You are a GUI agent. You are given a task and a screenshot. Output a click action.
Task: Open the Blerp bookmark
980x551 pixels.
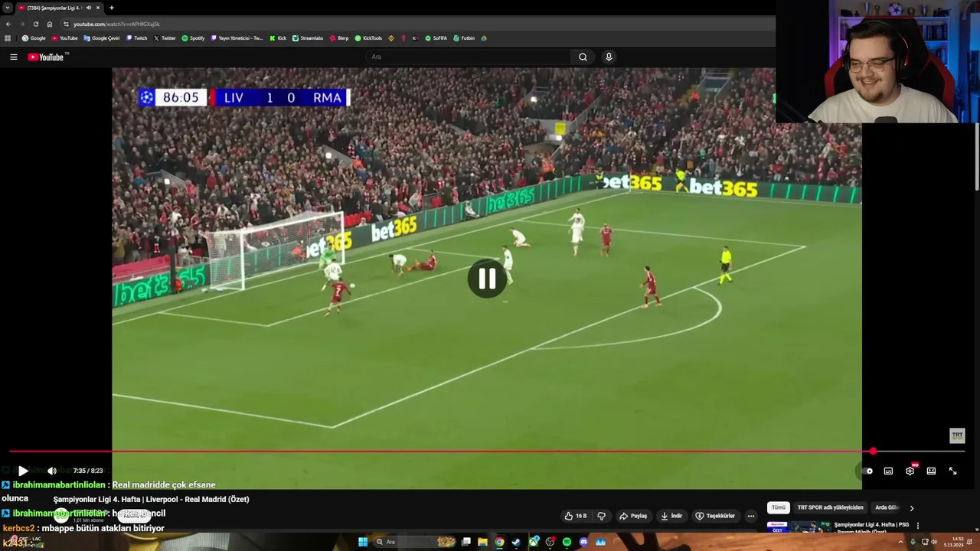pyautogui.click(x=339, y=38)
